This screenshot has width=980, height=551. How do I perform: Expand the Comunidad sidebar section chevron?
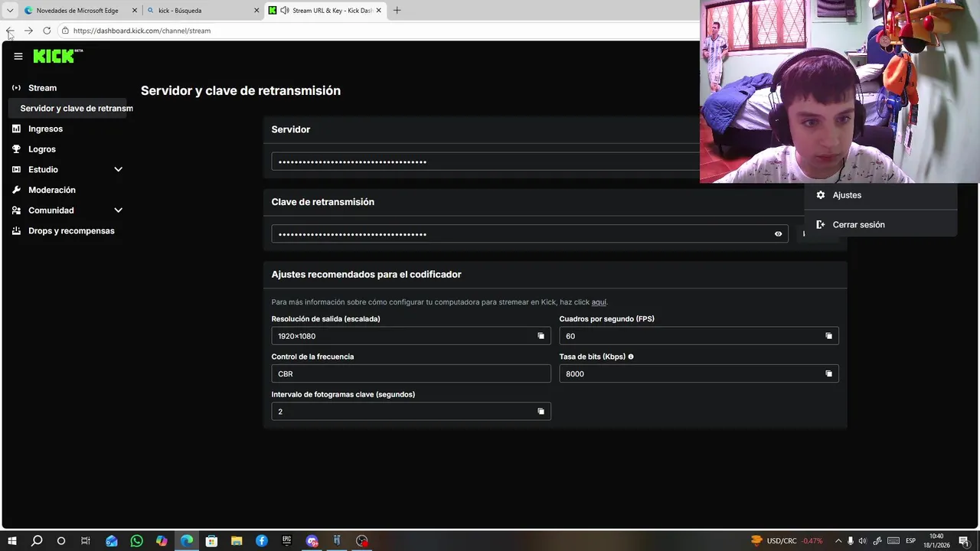[118, 210]
